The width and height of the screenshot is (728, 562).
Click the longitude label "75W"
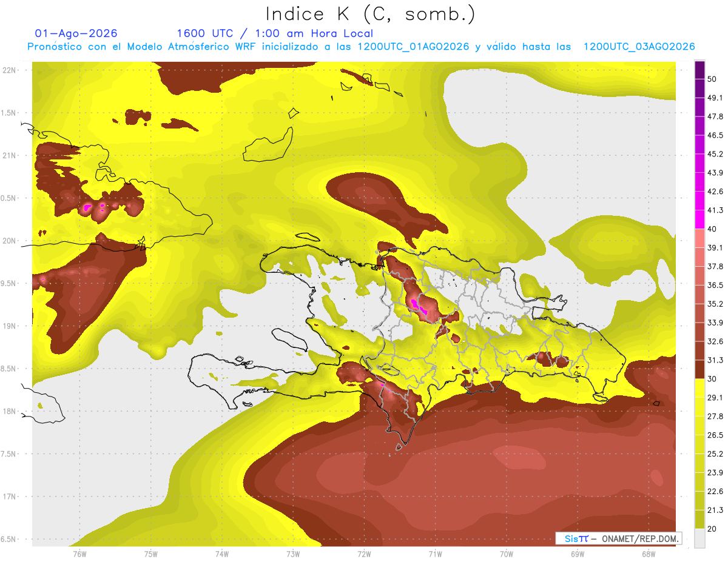pyautogui.click(x=150, y=554)
